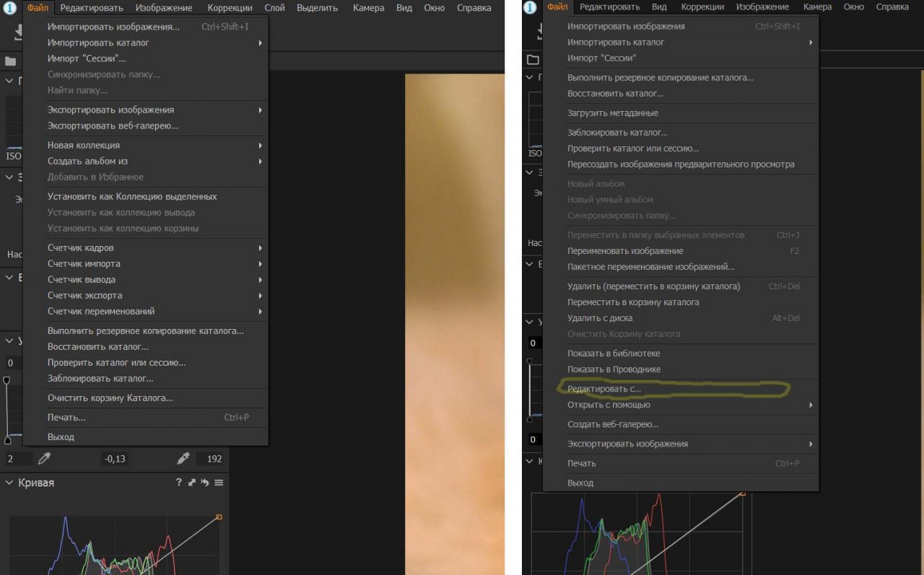
Task: Open the Кривая panel options menu icon
Action: click(219, 483)
